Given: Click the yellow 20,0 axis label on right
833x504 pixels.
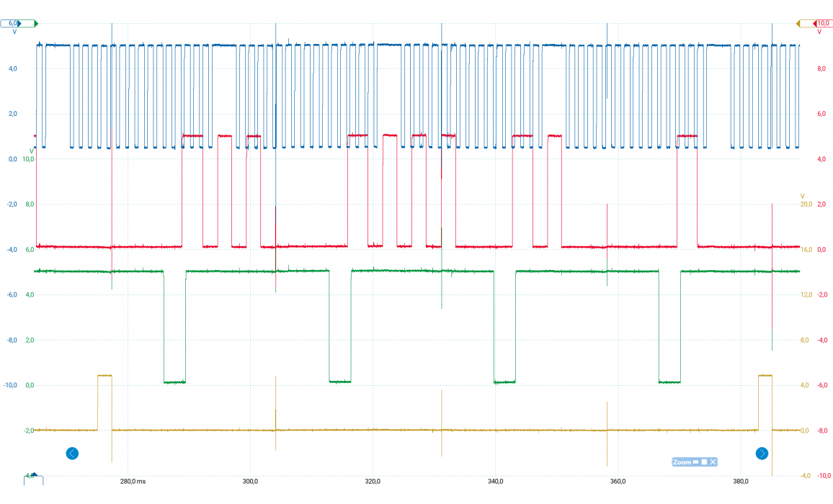Looking at the screenshot, I should point(806,204).
